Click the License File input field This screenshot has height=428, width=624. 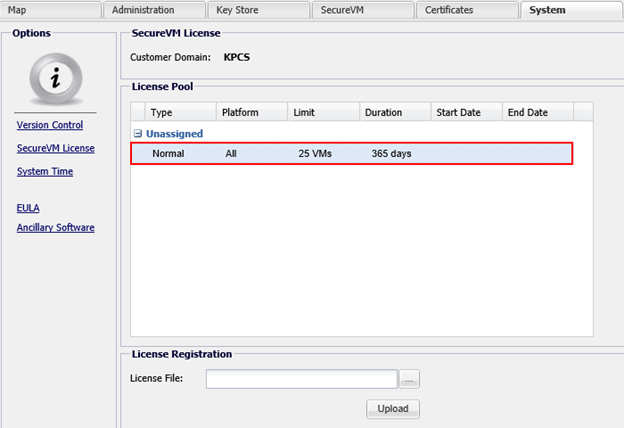click(x=301, y=378)
